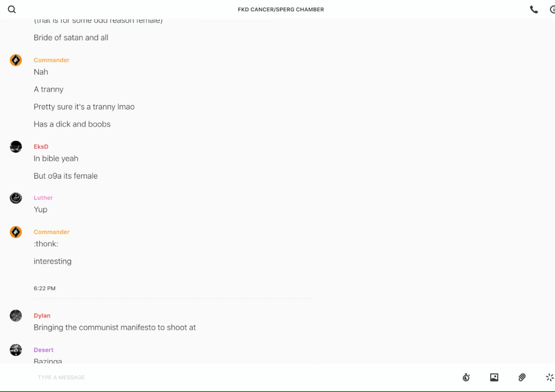Click Commander's orange avatar above "Nah"
Image resolution: width=555 pixels, height=392 pixels.
pos(16,60)
